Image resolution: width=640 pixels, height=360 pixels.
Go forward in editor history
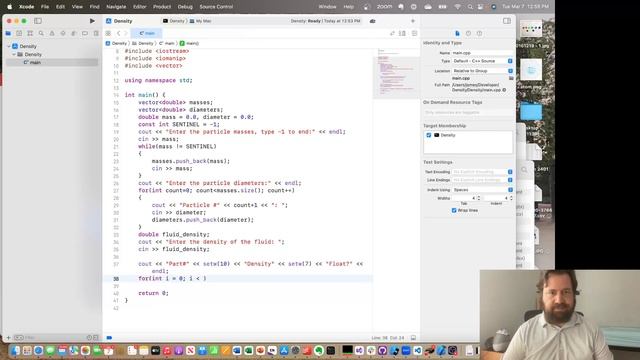point(126,33)
